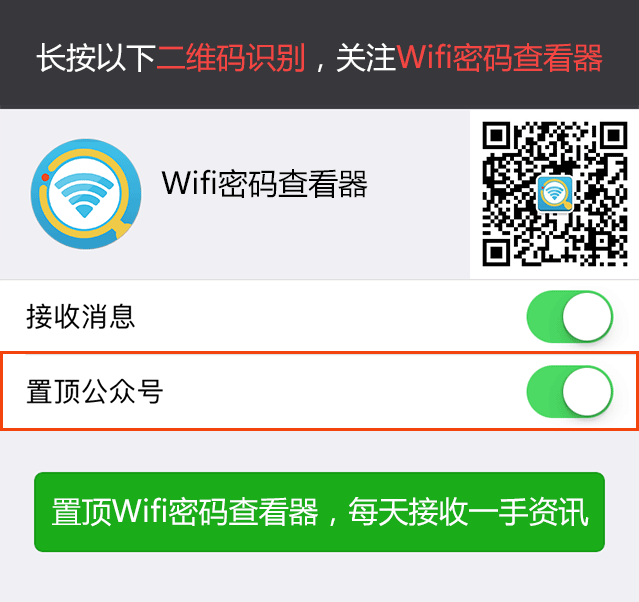Image resolution: width=639 pixels, height=602 pixels.
Task: Click the red dot on the Wifi logo
Action: click(45, 177)
